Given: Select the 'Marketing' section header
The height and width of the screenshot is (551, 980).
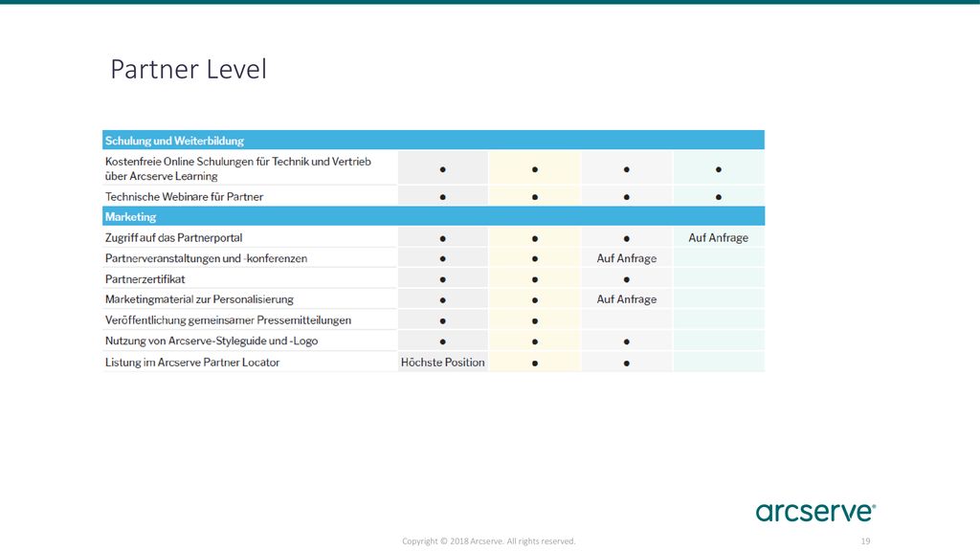Looking at the screenshot, I should click(434, 216).
